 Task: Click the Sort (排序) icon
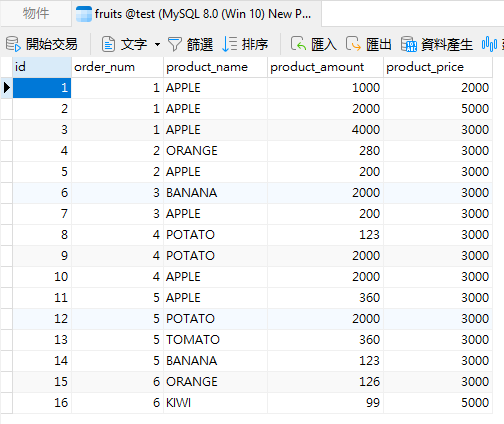coord(230,44)
